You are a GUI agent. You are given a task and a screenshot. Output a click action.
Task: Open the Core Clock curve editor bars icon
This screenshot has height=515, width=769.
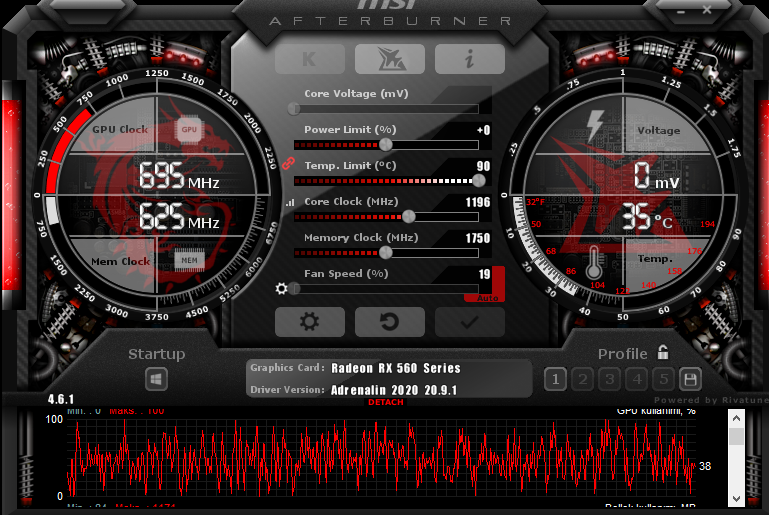click(x=290, y=202)
